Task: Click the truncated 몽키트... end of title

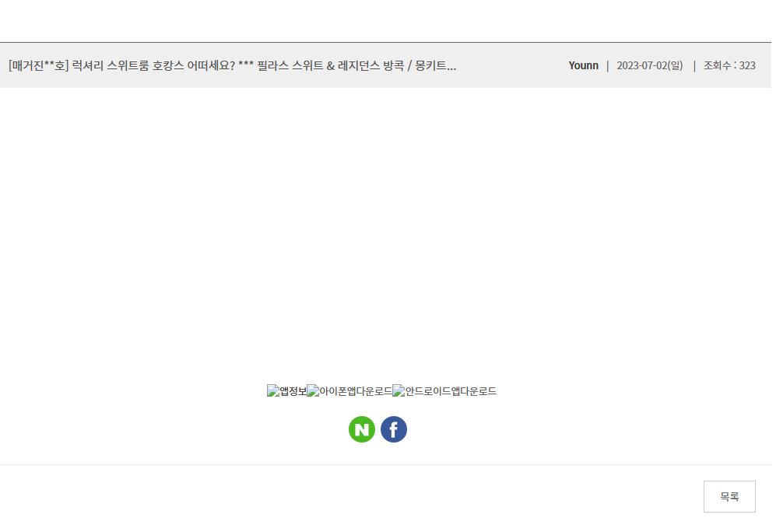Action: [x=436, y=65]
